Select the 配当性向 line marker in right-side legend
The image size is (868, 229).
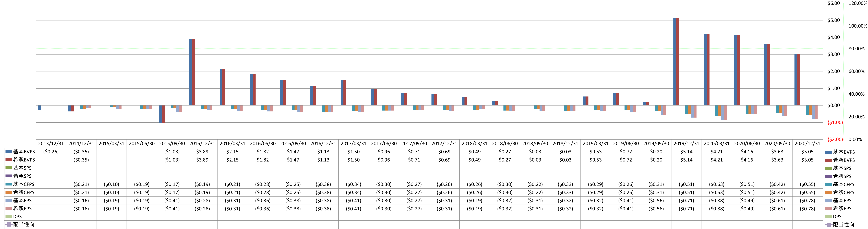point(829,225)
